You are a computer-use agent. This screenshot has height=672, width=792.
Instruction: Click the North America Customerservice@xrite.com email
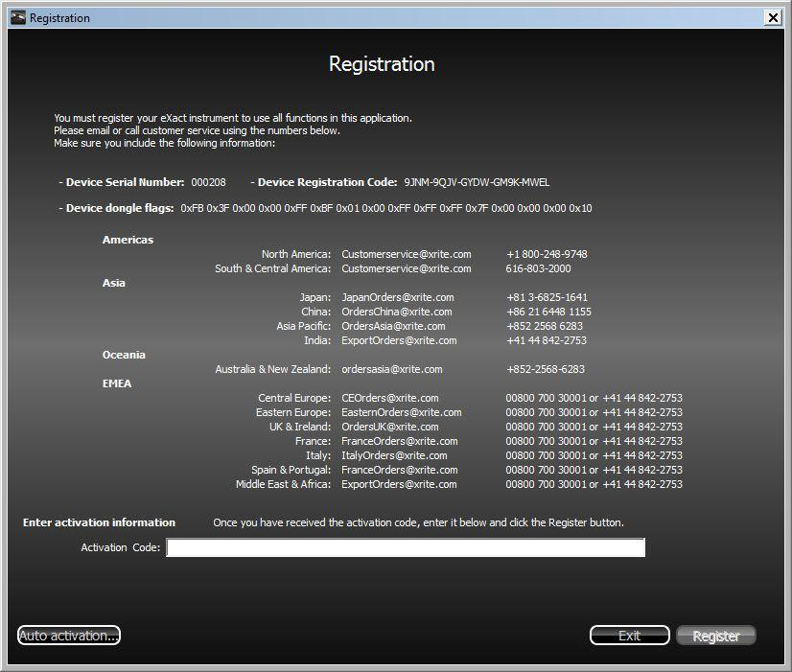click(406, 254)
